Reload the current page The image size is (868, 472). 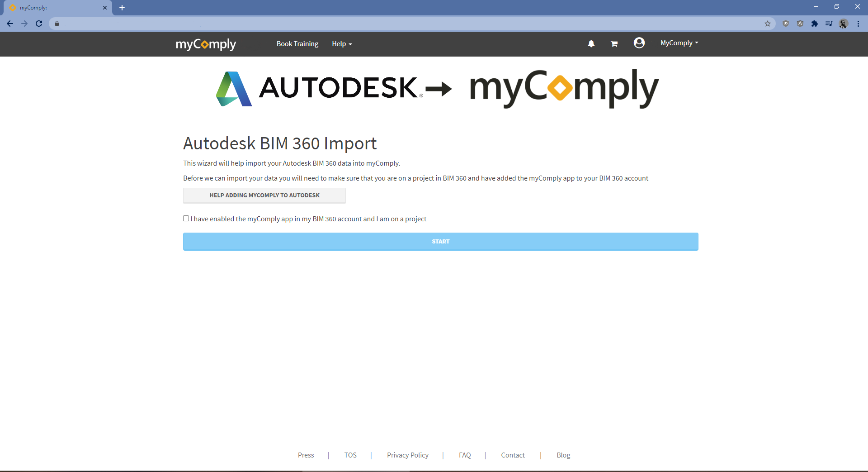point(39,24)
